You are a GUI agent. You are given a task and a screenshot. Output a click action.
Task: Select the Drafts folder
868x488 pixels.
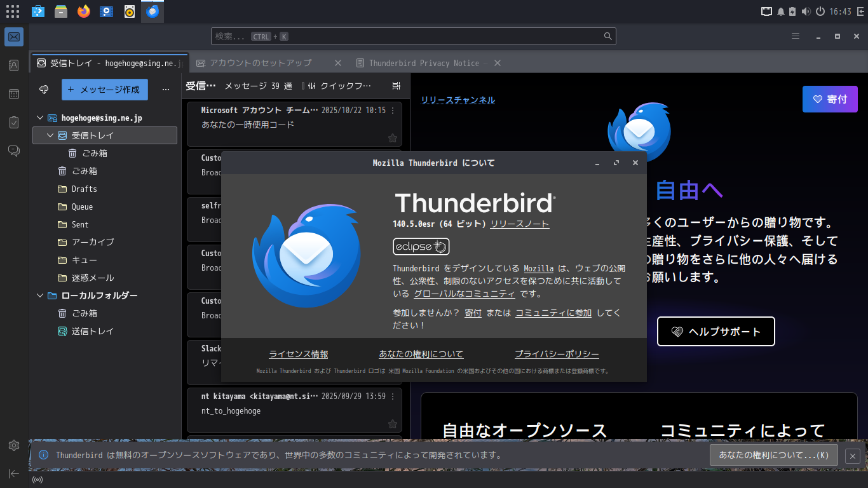pos(105,189)
